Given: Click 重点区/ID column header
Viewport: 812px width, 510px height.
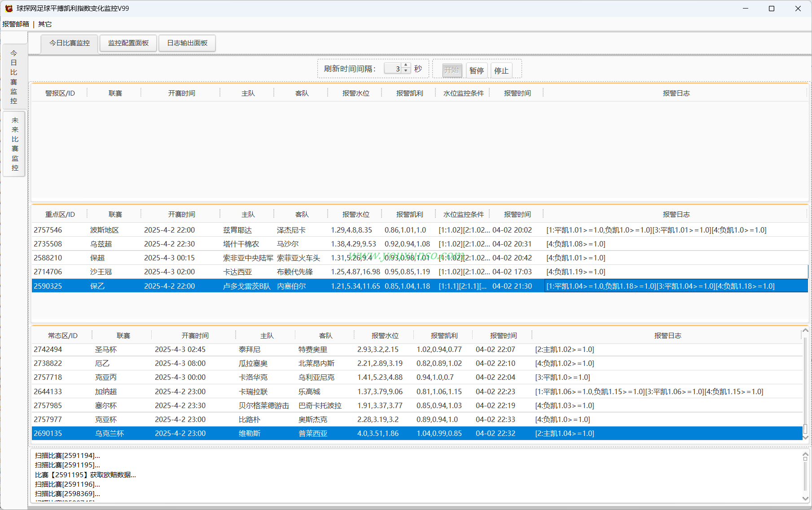Looking at the screenshot, I should (x=60, y=215).
